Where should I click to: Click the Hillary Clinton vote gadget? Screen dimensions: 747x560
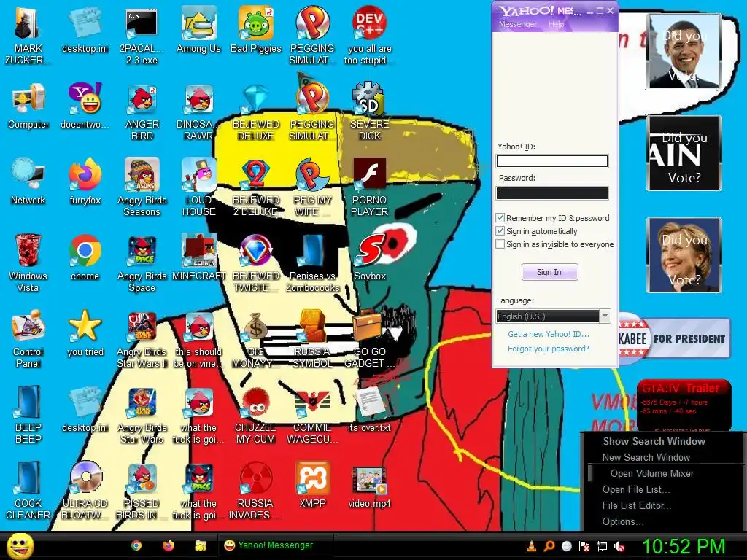(x=684, y=254)
